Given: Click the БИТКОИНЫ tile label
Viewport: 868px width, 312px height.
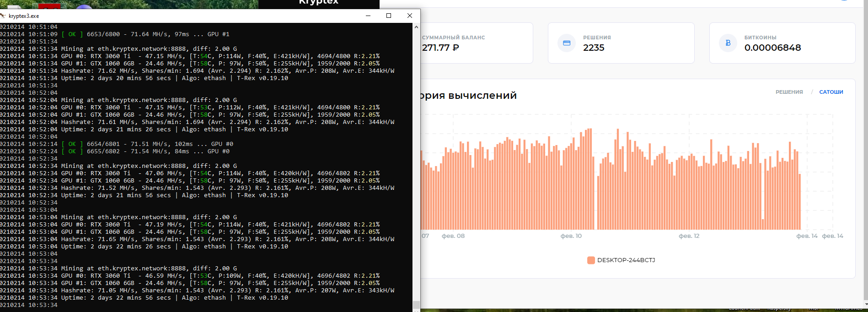Looking at the screenshot, I should pos(760,38).
